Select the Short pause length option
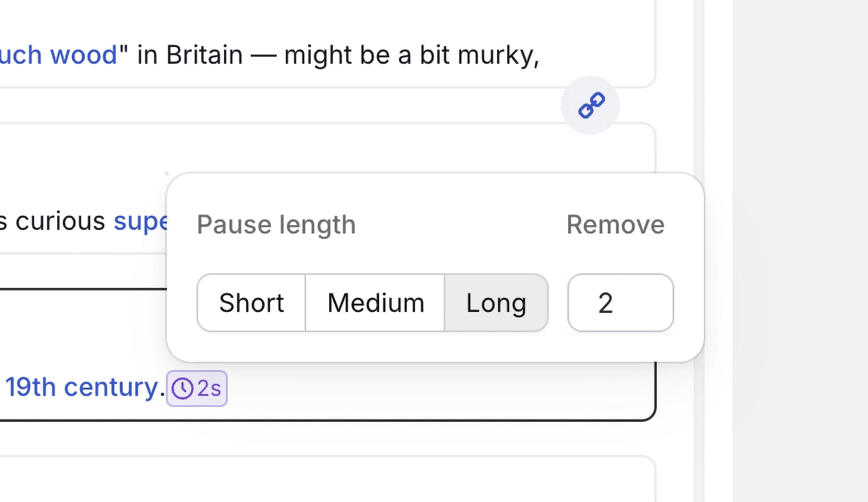This screenshot has height=502, width=868. tap(251, 303)
